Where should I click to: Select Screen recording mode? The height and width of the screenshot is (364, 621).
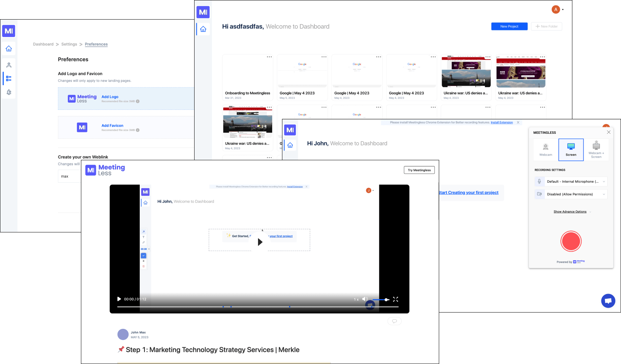click(571, 150)
